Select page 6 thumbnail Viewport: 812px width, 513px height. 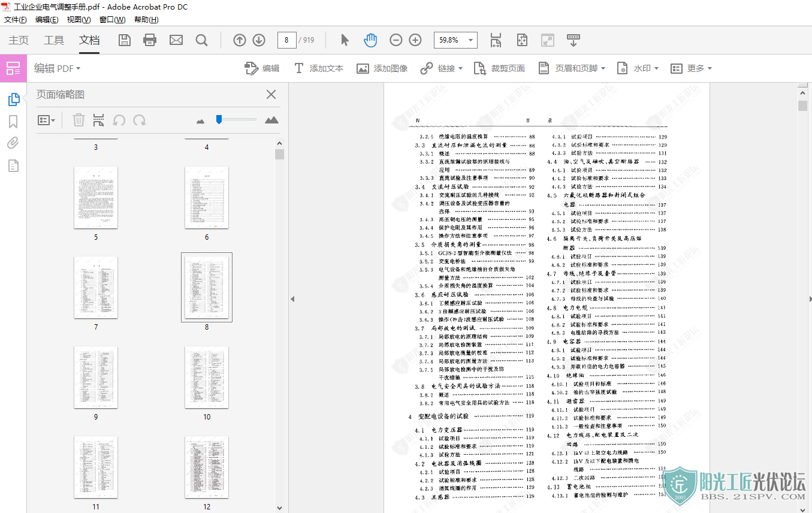(x=207, y=198)
